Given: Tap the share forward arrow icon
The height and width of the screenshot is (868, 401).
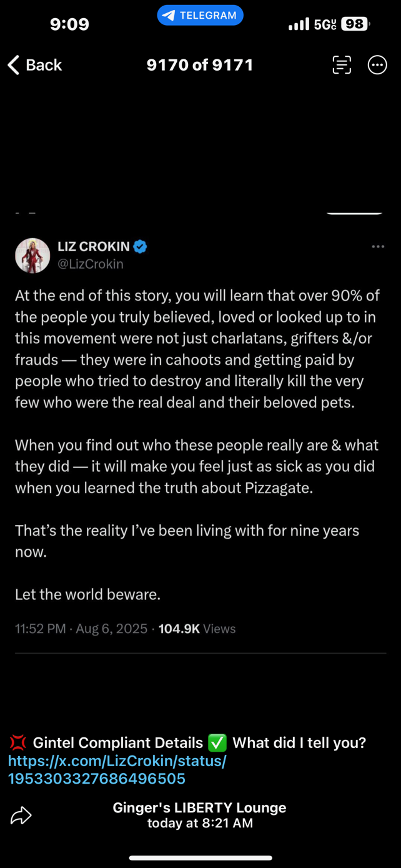Looking at the screenshot, I should (x=21, y=815).
